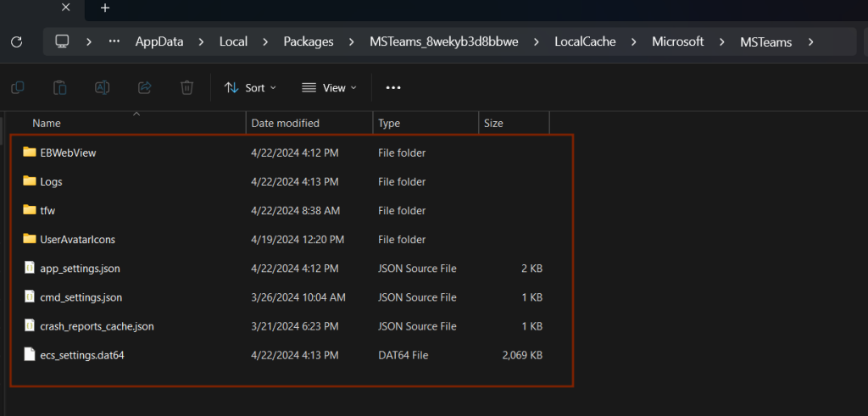Select the ecs_settings.dat64 file

pos(82,355)
